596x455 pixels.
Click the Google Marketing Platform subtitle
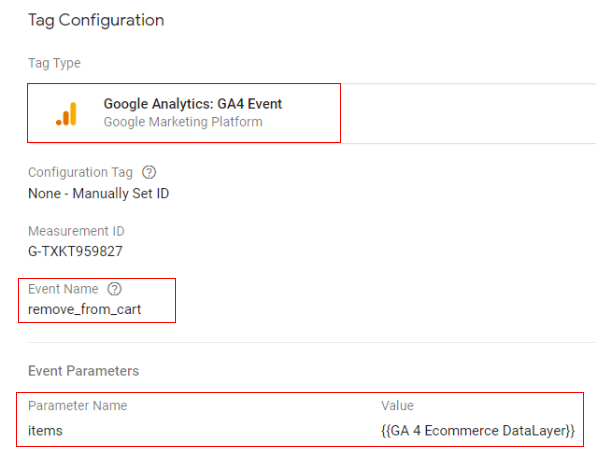[x=183, y=122]
